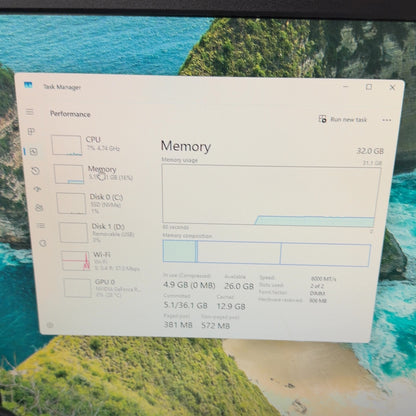Image resolution: width=416 pixels, height=416 pixels.
Task: Open the App history page icon
Action: pos(35,171)
